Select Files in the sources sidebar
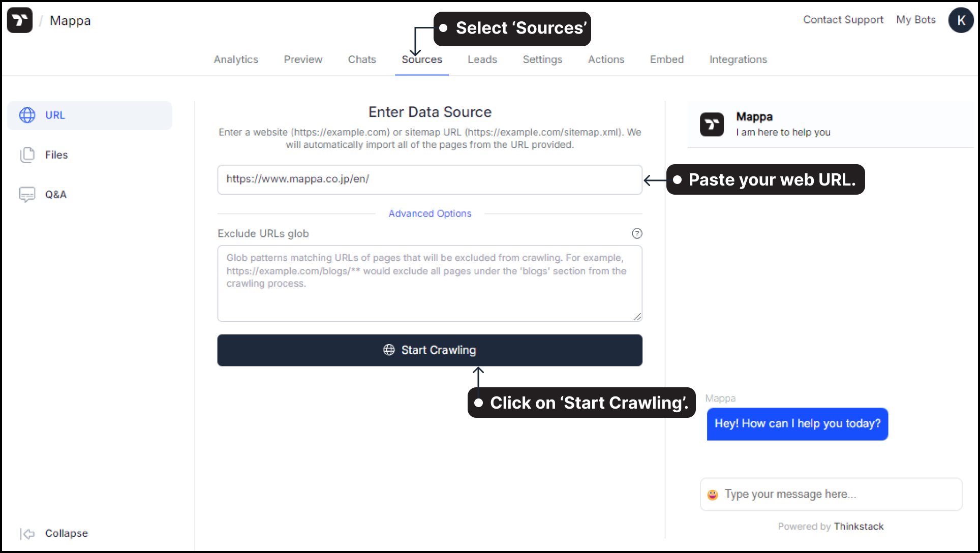980x553 pixels. [89, 155]
